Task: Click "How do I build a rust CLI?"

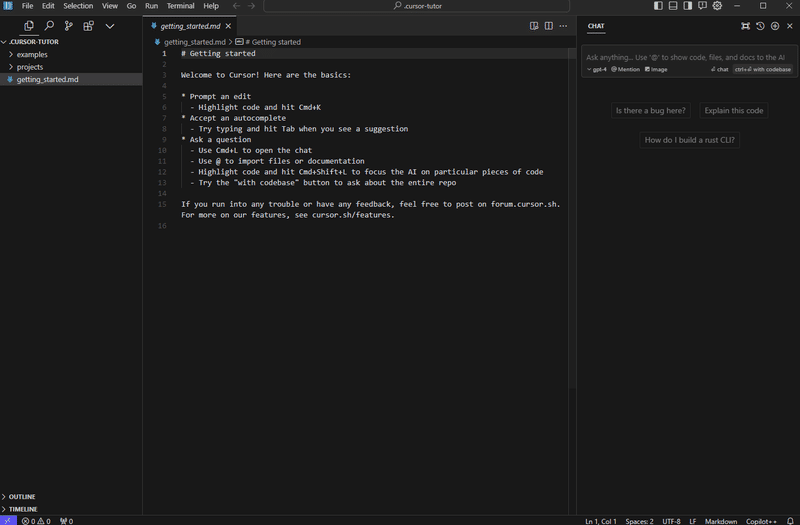Action: pyautogui.click(x=690, y=140)
